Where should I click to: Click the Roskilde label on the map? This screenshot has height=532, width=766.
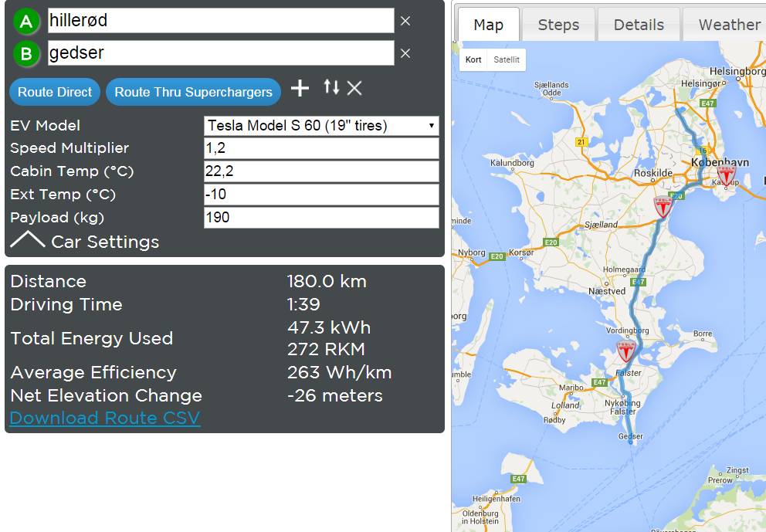point(653,173)
